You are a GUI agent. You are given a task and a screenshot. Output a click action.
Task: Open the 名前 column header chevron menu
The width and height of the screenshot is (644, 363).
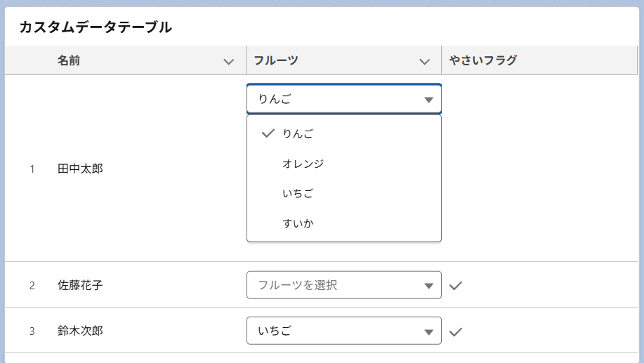228,62
